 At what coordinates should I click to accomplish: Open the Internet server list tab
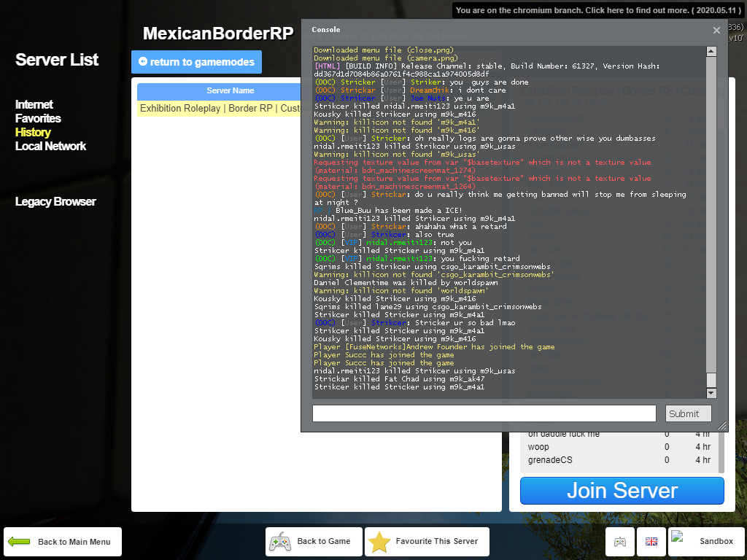(34, 104)
